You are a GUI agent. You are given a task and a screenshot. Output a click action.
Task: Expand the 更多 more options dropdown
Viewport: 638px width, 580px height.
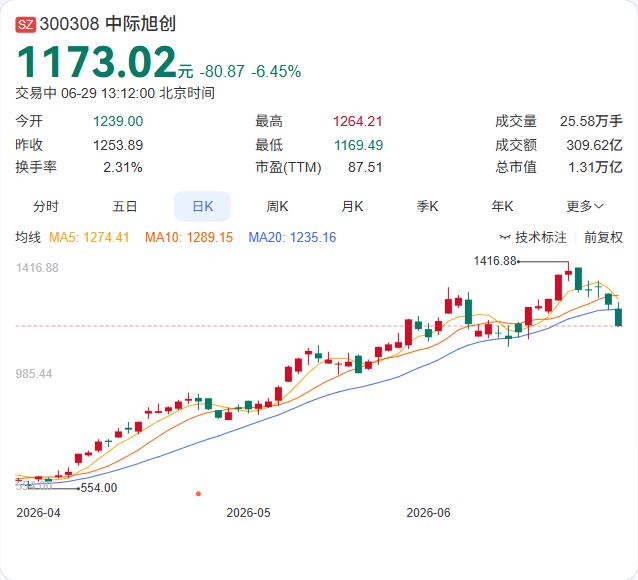click(x=584, y=206)
